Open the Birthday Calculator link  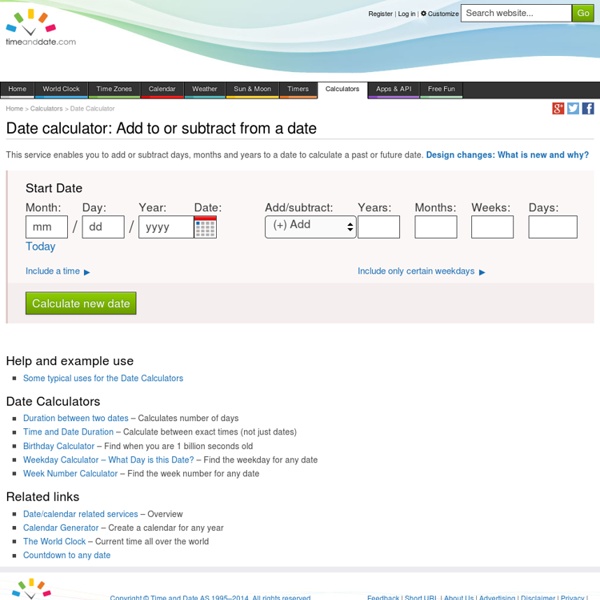[59, 446]
